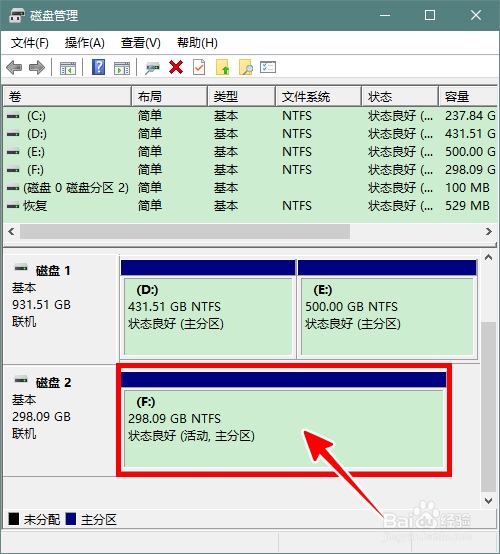This screenshot has width=500, height=554.
Task: Click the left arrow of horizontal scrollbar
Action: coord(11,232)
